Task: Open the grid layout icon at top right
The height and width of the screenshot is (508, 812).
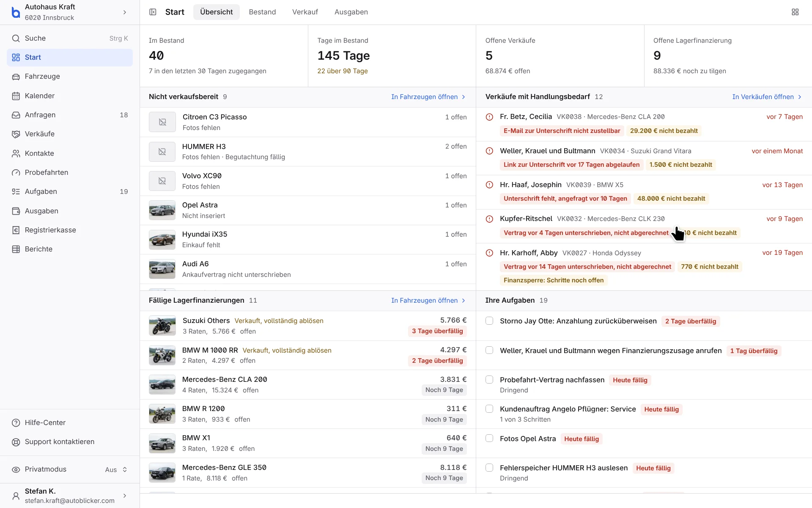Action: [x=795, y=12]
